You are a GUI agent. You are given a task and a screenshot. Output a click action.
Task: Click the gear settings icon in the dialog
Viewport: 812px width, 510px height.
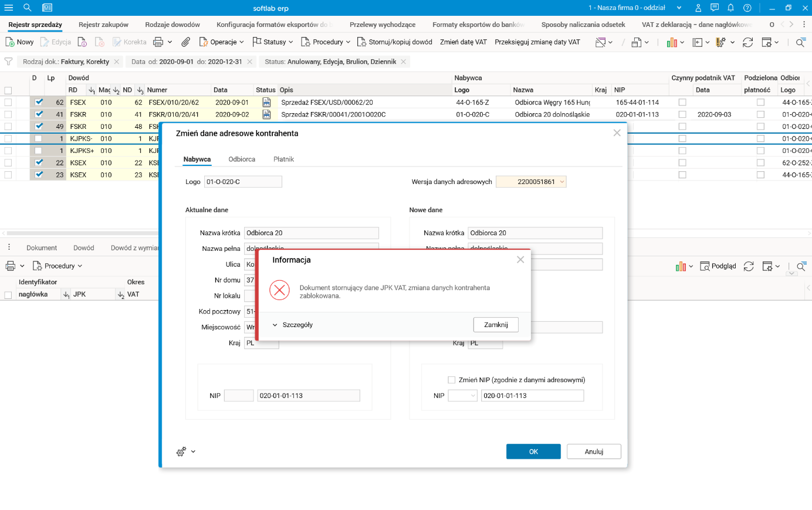(181, 451)
